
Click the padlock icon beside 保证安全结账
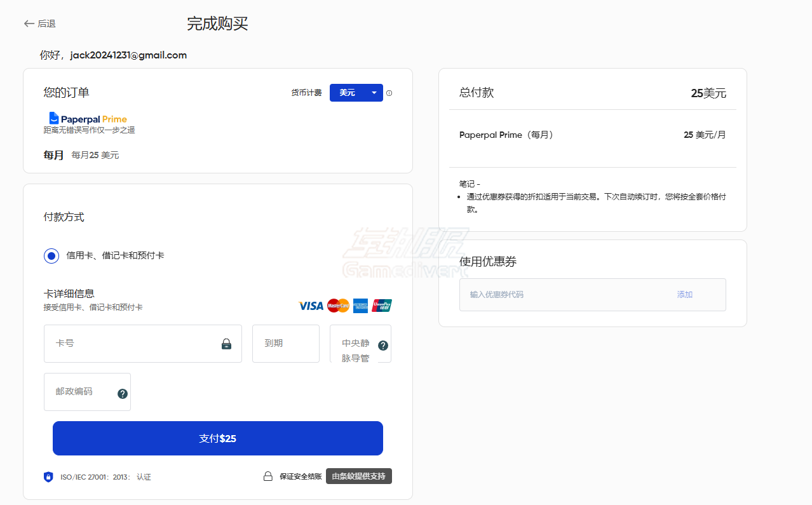tap(268, 476)
